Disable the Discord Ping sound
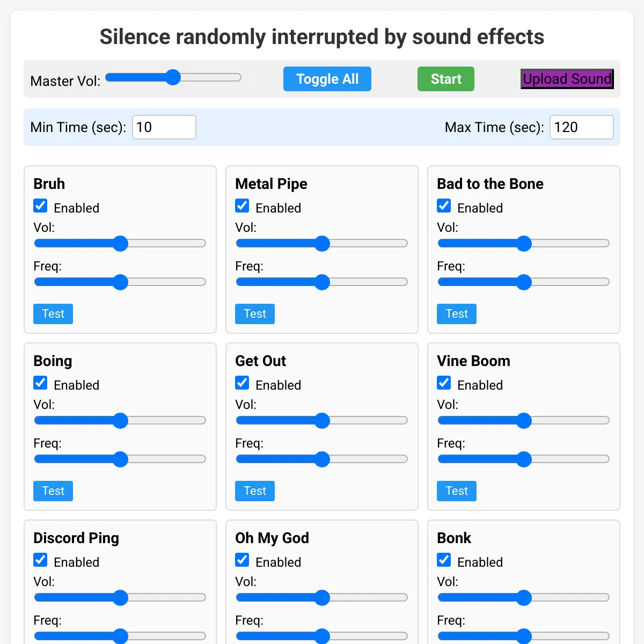644x644 pixels. point(40,560)
